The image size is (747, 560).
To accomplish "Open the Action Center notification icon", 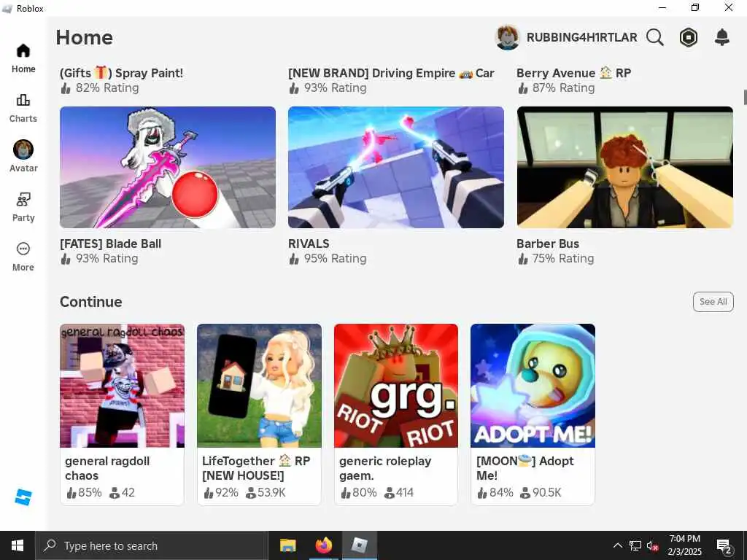I will [724, 545].
